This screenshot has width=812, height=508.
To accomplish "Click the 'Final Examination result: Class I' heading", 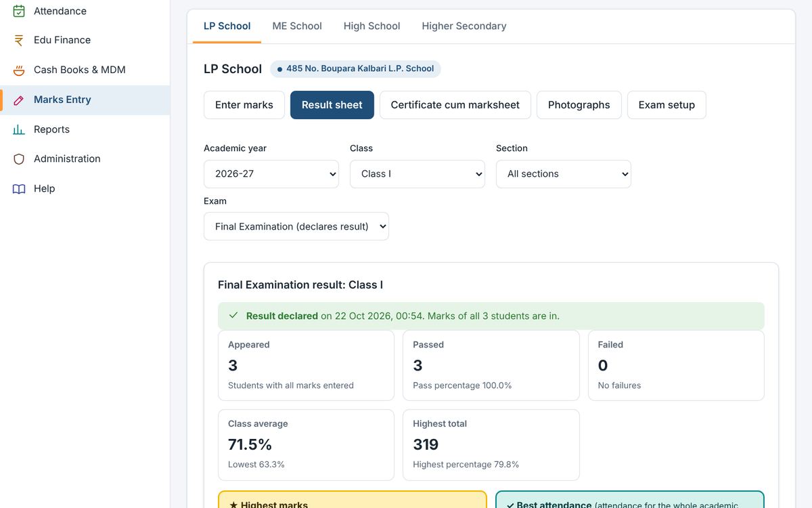I will [300, 285].
